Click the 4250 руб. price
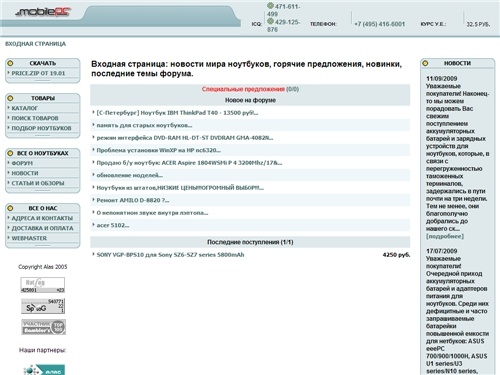The height and width of the screenshot is (375, 500). click(396, 255)
